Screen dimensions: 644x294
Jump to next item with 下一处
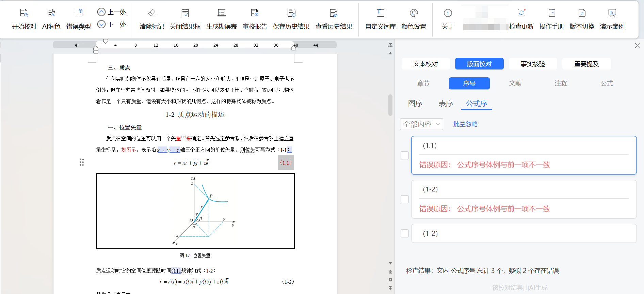(x=112, y=25)
